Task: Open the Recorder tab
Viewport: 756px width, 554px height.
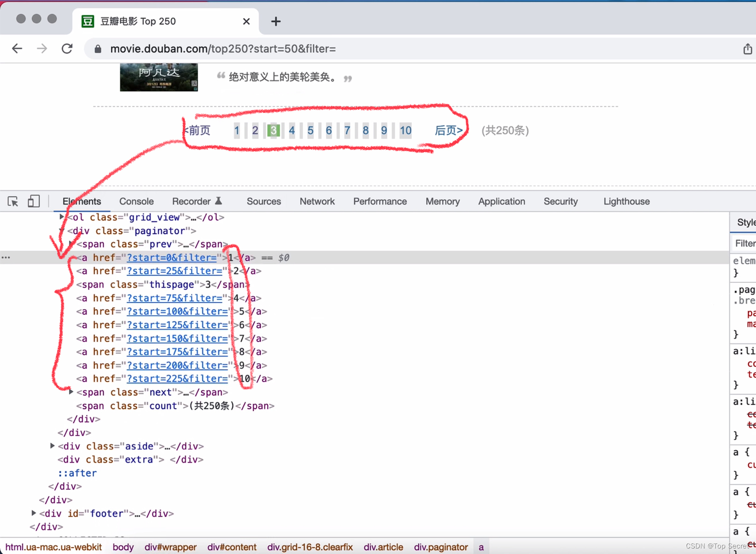Action: (x=191, y=201)
